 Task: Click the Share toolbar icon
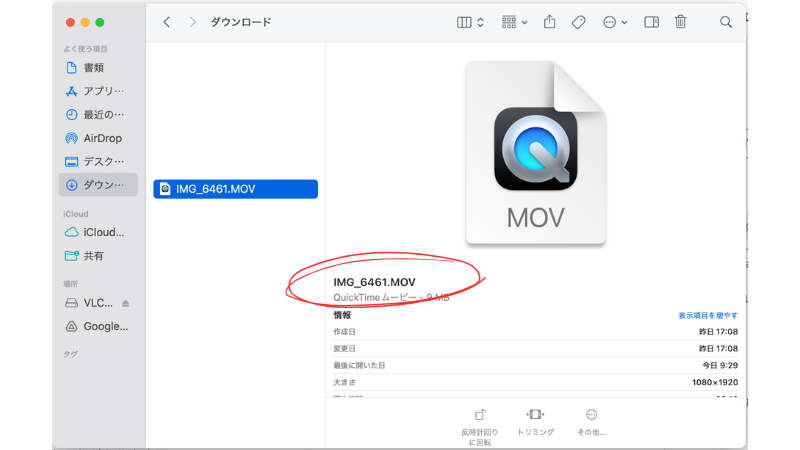click(x=549, y=21)
